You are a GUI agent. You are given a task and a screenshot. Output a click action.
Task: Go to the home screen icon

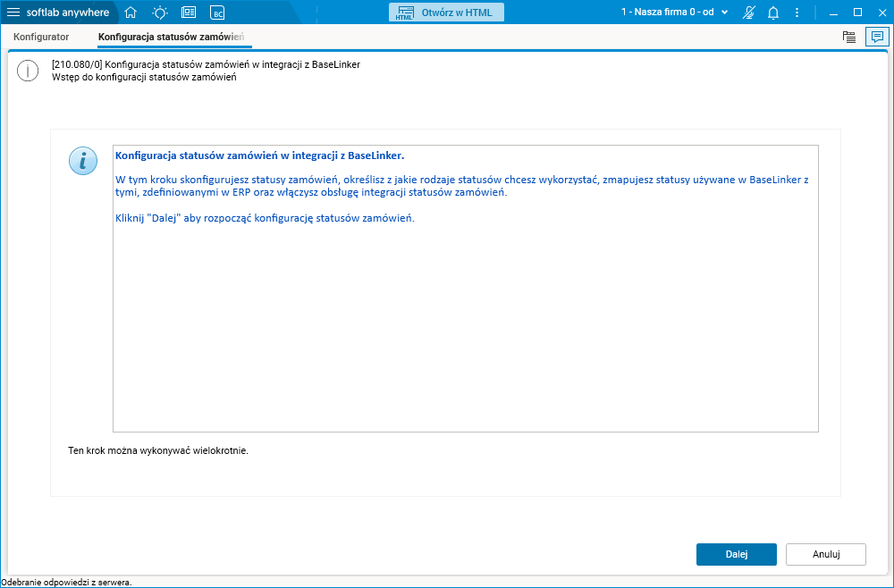pyautogui.click(x=131, y=12)
